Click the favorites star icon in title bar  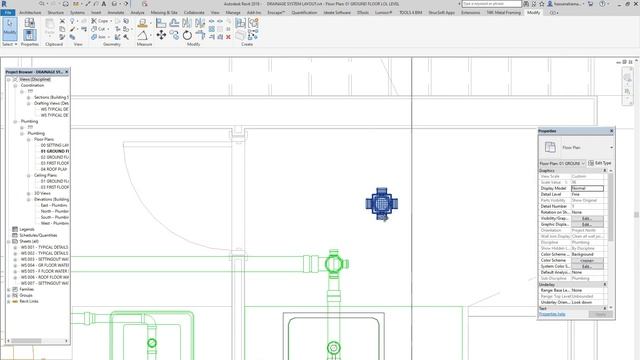[542, 4]
